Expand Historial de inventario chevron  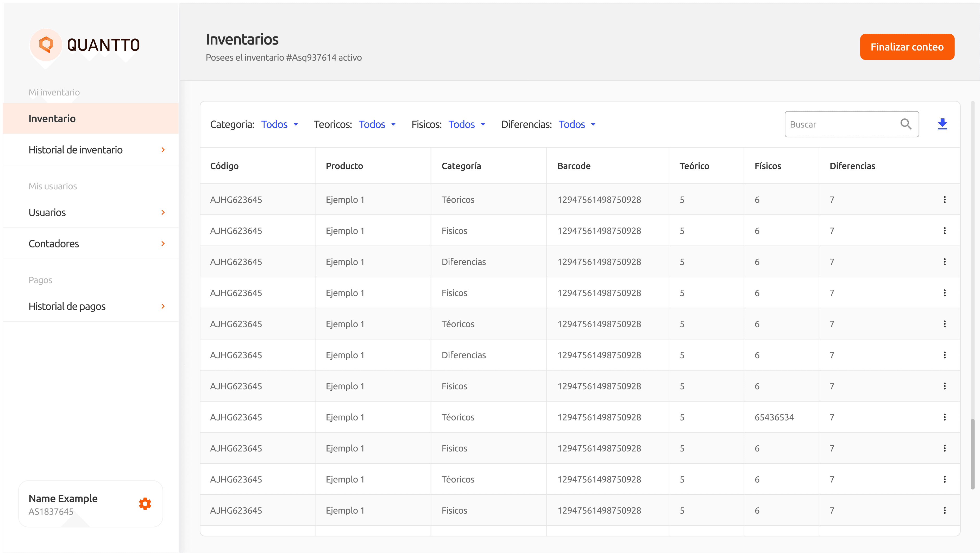pyautogui.click(x=163, y=150)
